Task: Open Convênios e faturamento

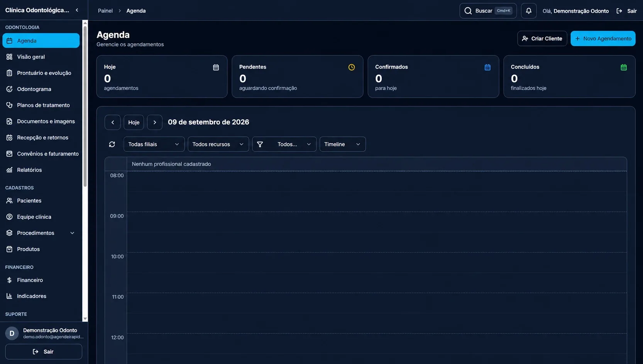Action: (x=41, y=154)
